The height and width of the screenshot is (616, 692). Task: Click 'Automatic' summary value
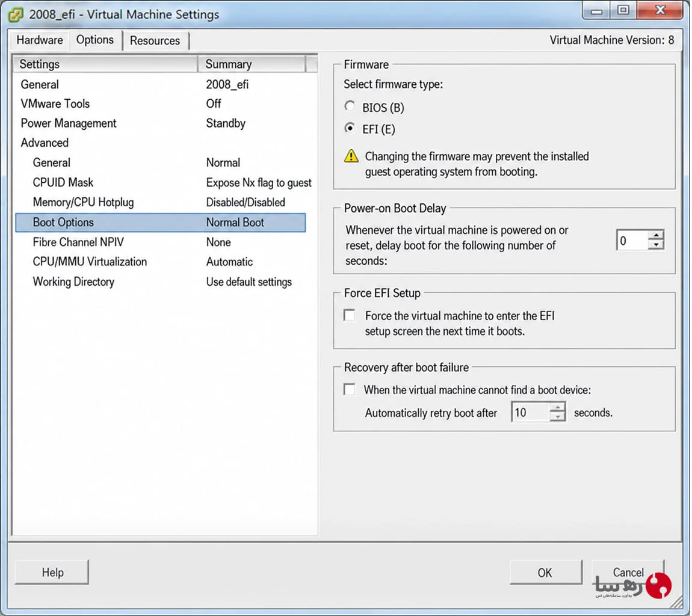(229, 262)
